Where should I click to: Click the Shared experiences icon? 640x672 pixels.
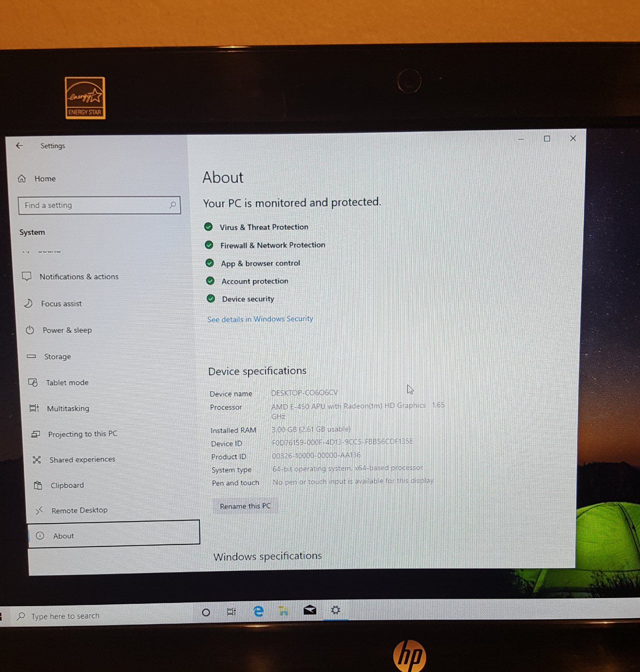click(x=38, y=459)
